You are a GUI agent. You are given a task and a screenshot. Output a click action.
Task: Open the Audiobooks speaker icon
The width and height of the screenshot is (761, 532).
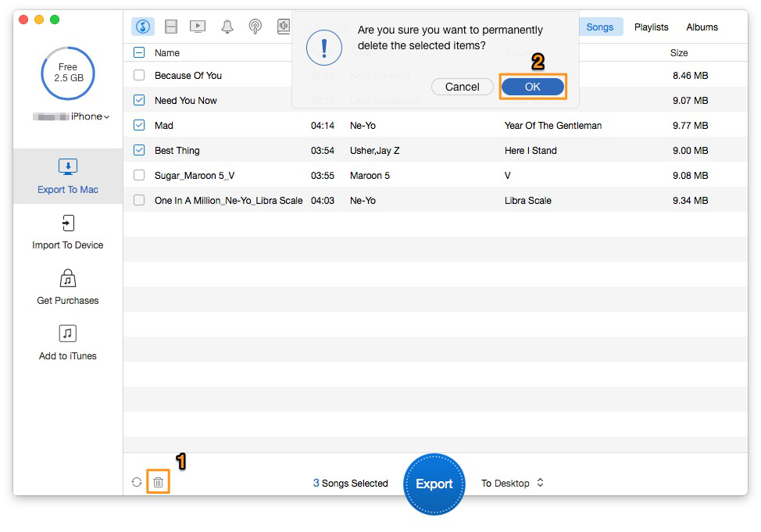[284, 27]
